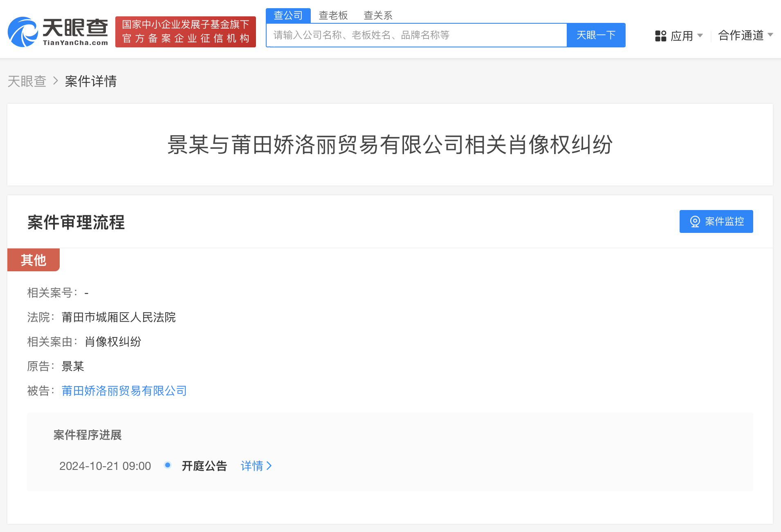
Task: Switch to the 查关系 search tab
Action: point(378,15)
